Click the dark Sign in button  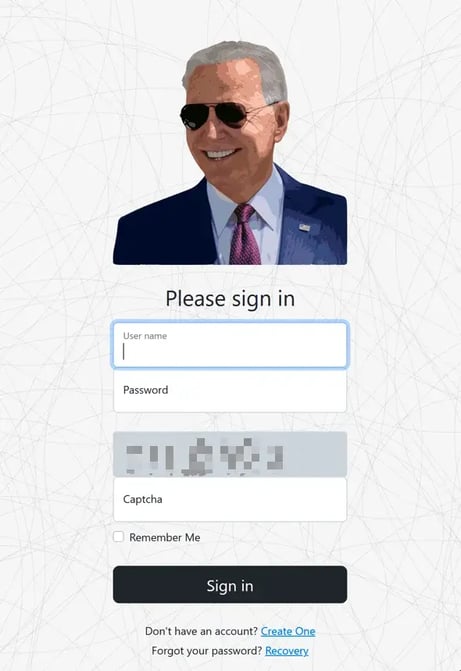[230, 585]
